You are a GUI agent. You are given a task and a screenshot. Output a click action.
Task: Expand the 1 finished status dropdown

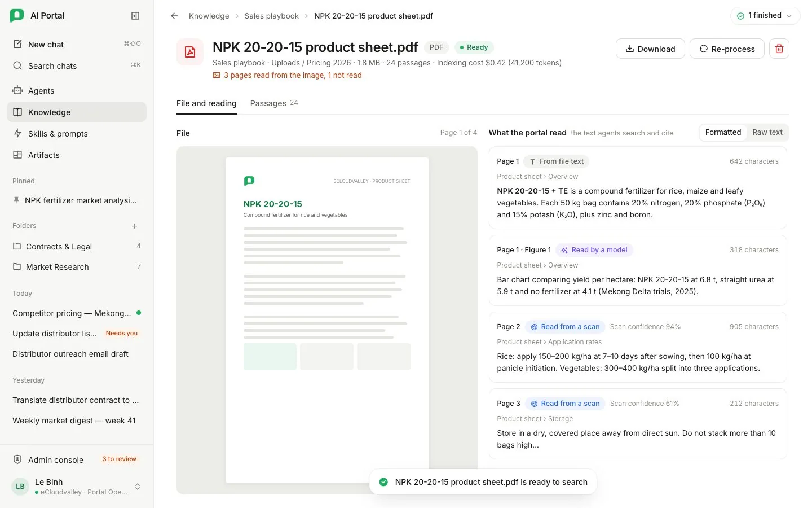[765, 16]
